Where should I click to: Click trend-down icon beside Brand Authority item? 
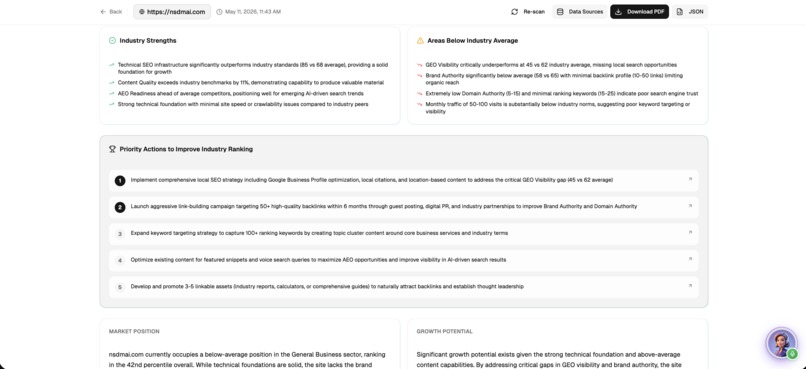point(419,76)
